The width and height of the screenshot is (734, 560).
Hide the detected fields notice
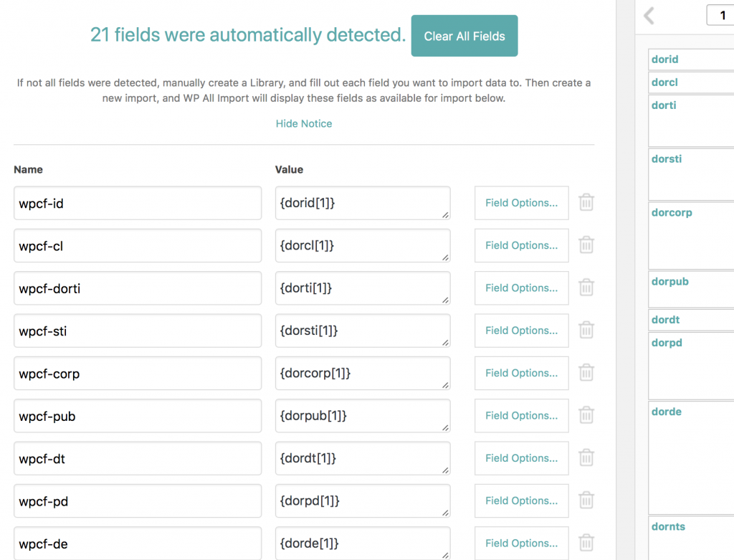pyautogui.click(x=304, y=123)
